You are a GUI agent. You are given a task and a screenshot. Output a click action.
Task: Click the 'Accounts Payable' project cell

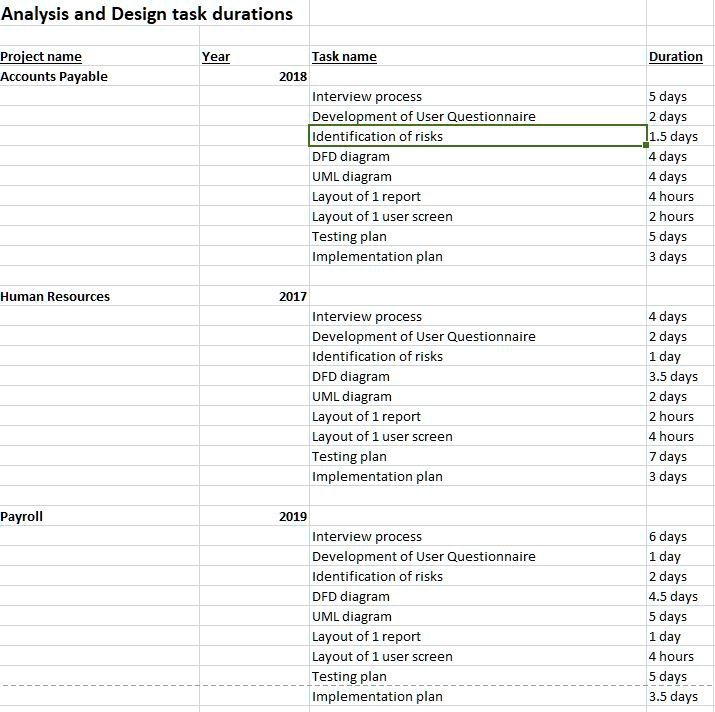pyautogui.click(x=55, y=77)
